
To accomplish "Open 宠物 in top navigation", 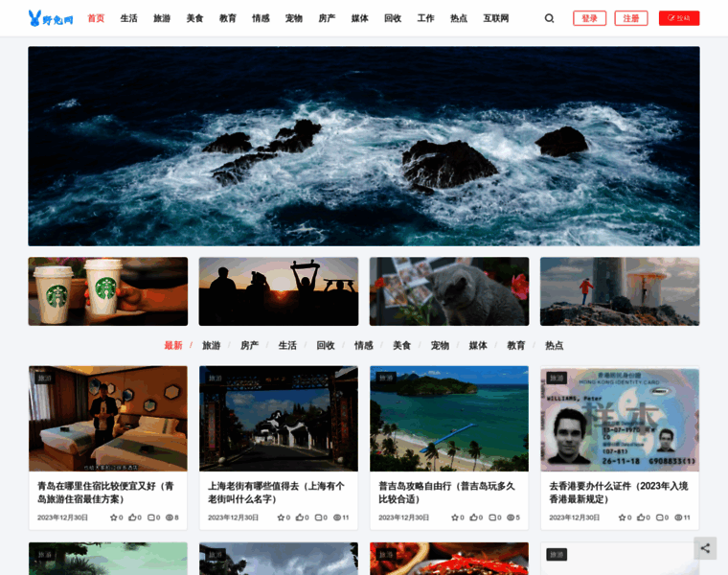I will [293, 18].
